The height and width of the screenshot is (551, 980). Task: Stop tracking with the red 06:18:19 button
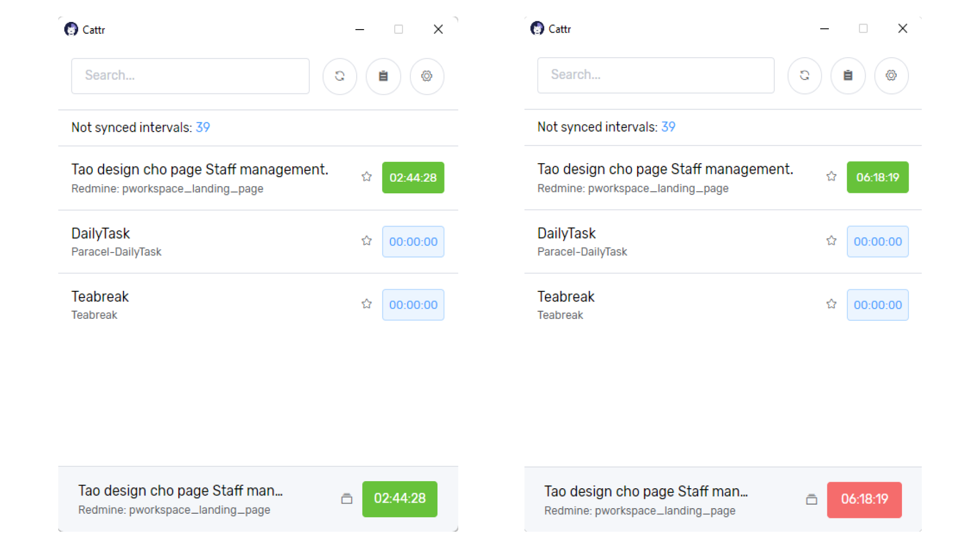(x=864, y=499)
